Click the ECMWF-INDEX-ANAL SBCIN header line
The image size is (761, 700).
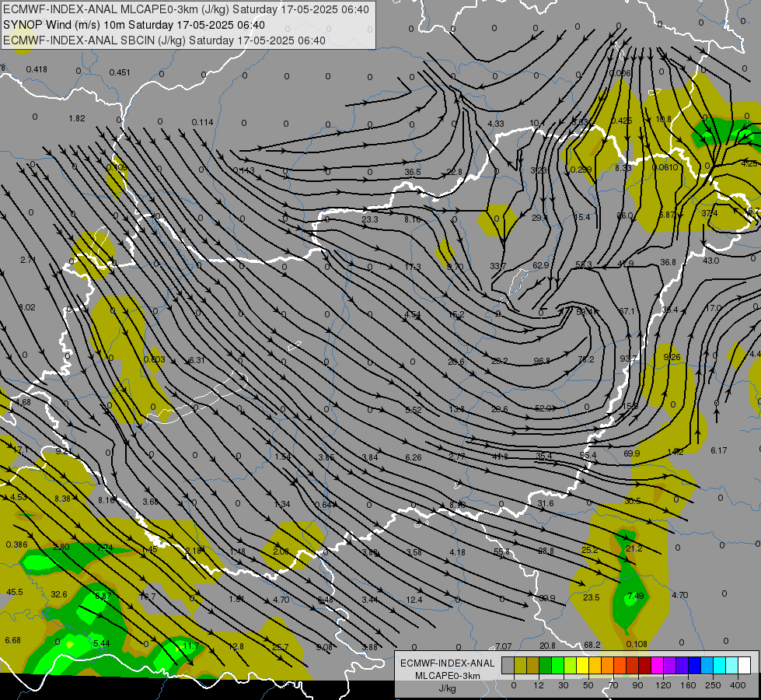[x=164, y=40]
